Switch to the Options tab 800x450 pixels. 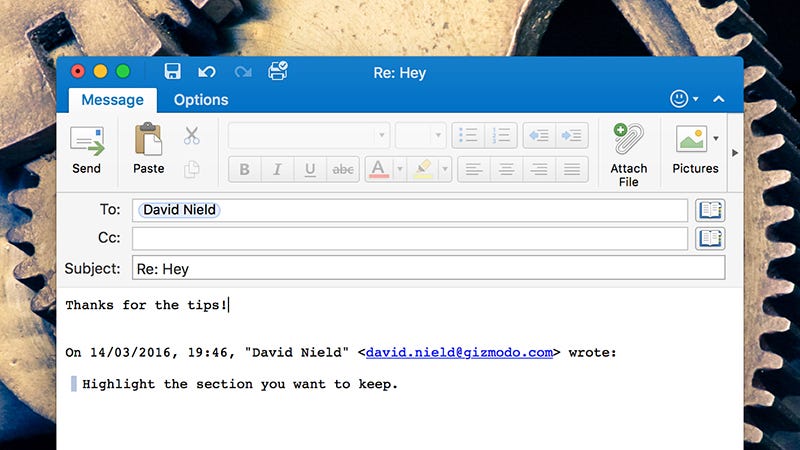click(x=201, y=100)
